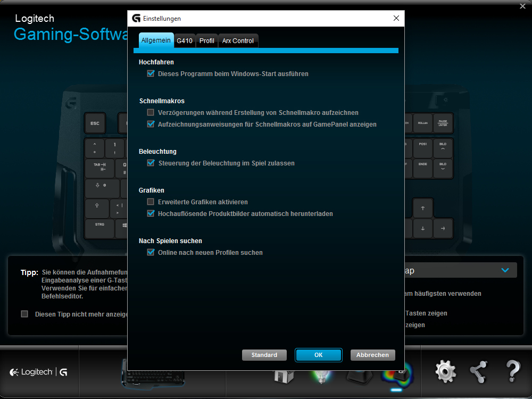Click the 'Tasten zeigen' text
The height and width of the screenshot is (399, 532).
click(426, 313)
